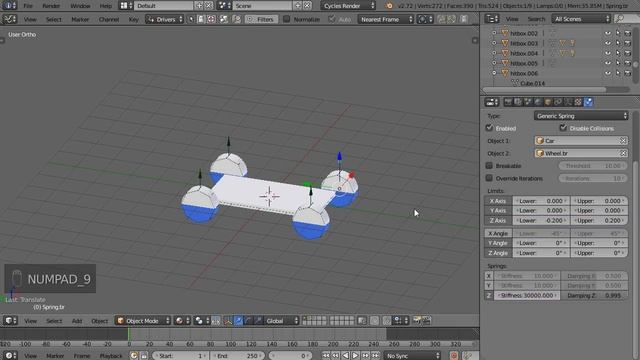Toggle the Z Axis limit button
Screen dimensions: 640x360
498,220
